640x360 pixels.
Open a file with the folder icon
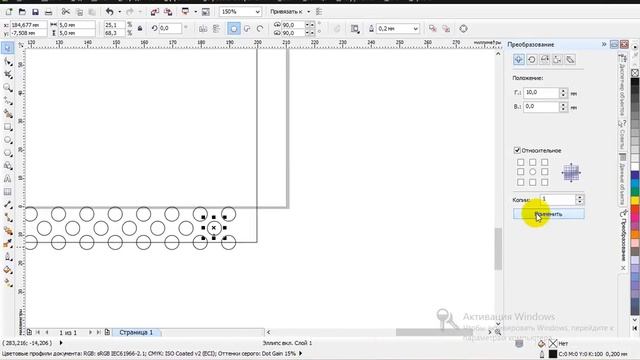click(22, 12)
